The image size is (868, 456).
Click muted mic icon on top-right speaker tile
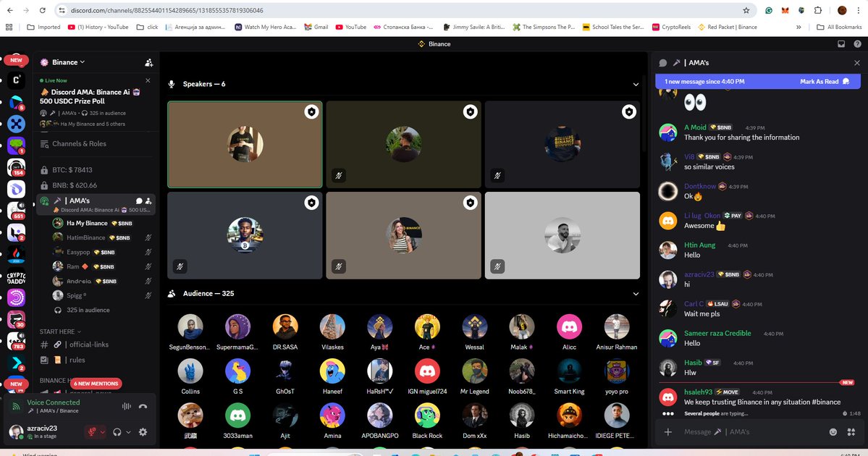point(497,175)
